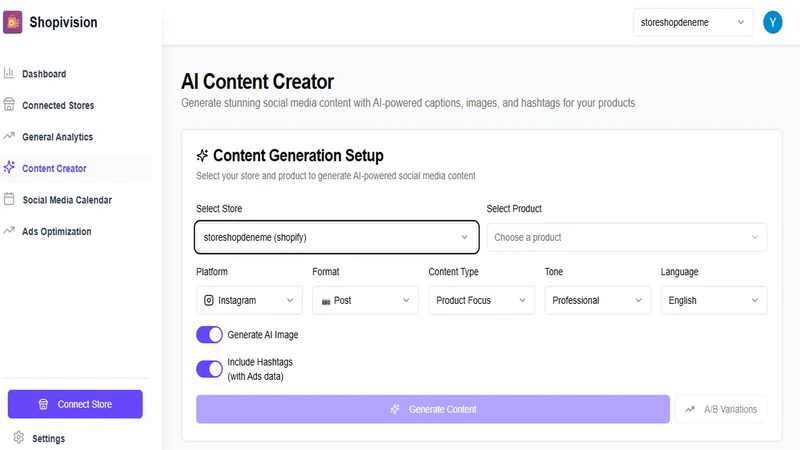The image size is (800, 450).
Task: Open the Select Store dropdown
Action: pyautogui.click(x=336, y=237)
